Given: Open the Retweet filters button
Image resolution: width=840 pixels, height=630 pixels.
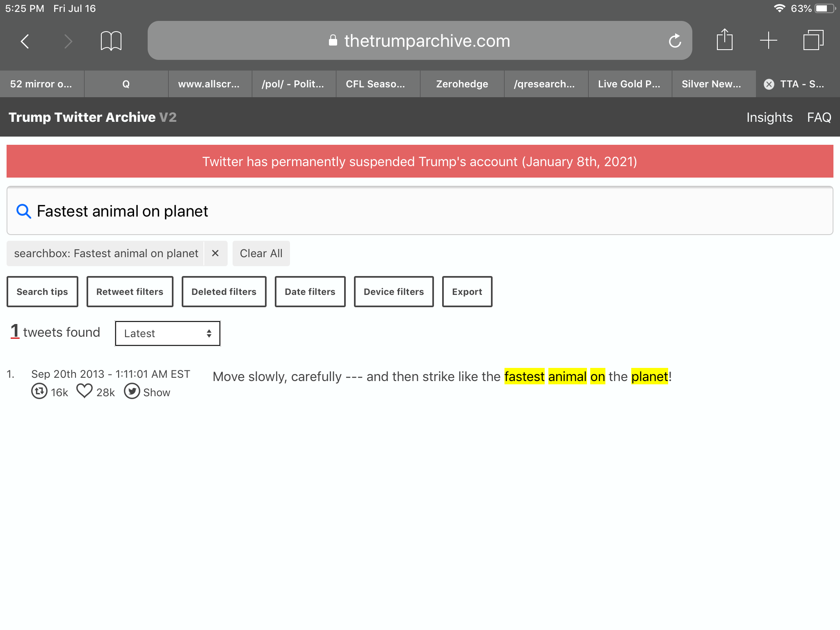Looking at the screenshot, I should coord(130,292).
